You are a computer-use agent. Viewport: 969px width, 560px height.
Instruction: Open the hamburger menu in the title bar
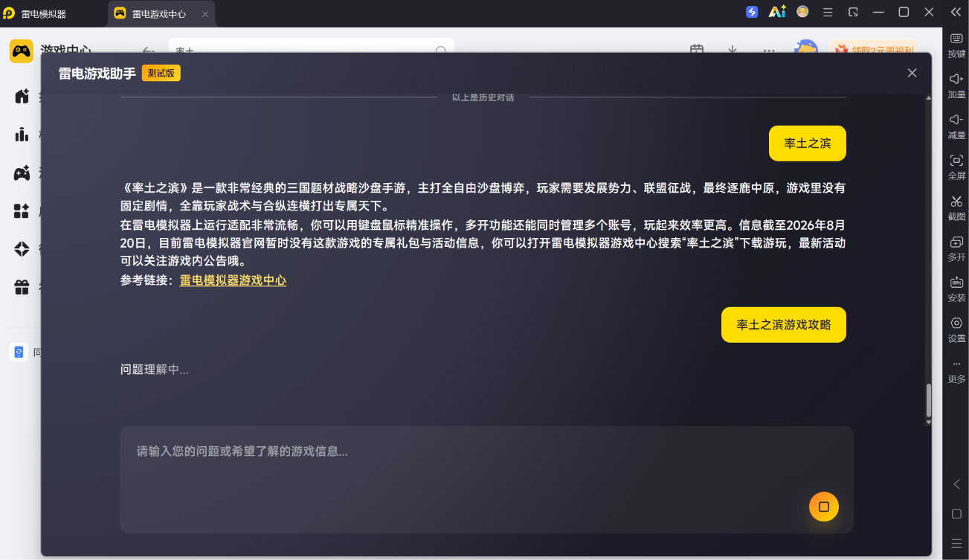[x=828, y=12]
